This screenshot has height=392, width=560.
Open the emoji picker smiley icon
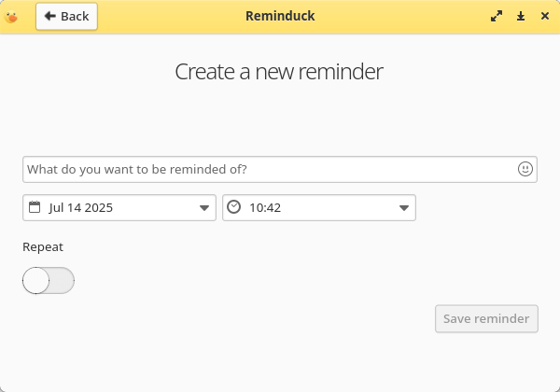[x=525, y=169]
